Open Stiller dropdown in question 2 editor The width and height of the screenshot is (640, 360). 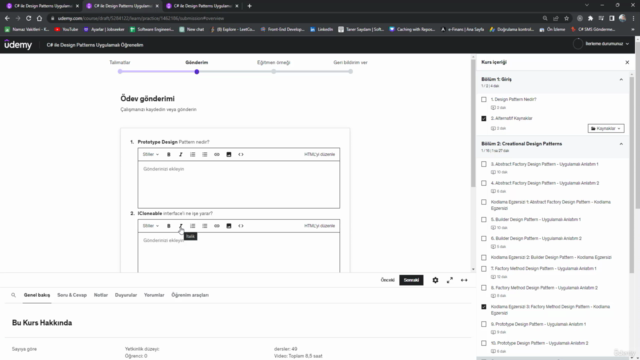click(151, 226)
